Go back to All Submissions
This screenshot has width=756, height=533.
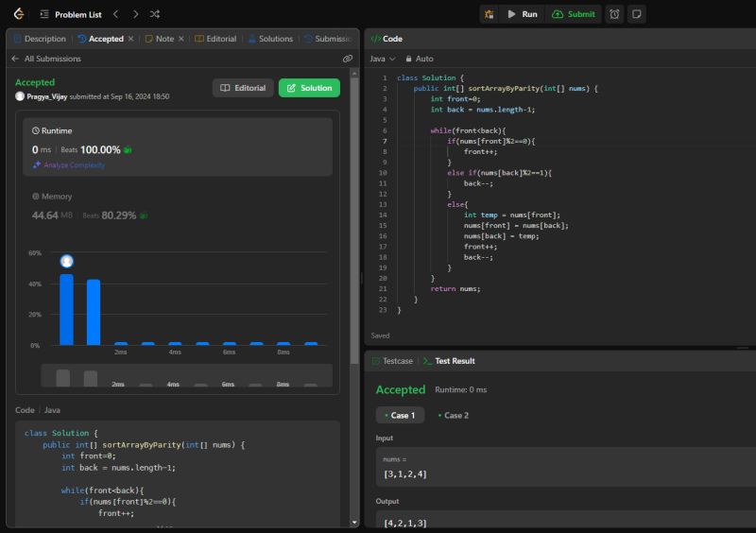click(x=46, y=59)
